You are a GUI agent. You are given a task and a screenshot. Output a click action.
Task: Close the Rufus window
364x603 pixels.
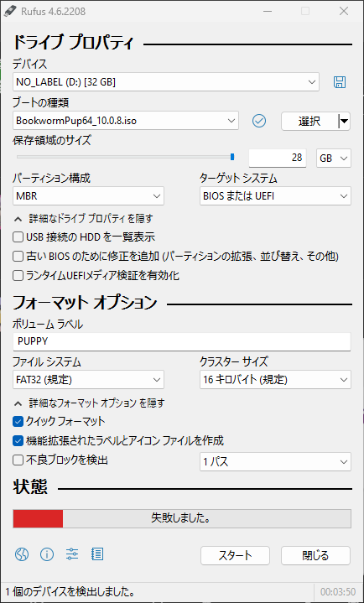pos(344,11)
